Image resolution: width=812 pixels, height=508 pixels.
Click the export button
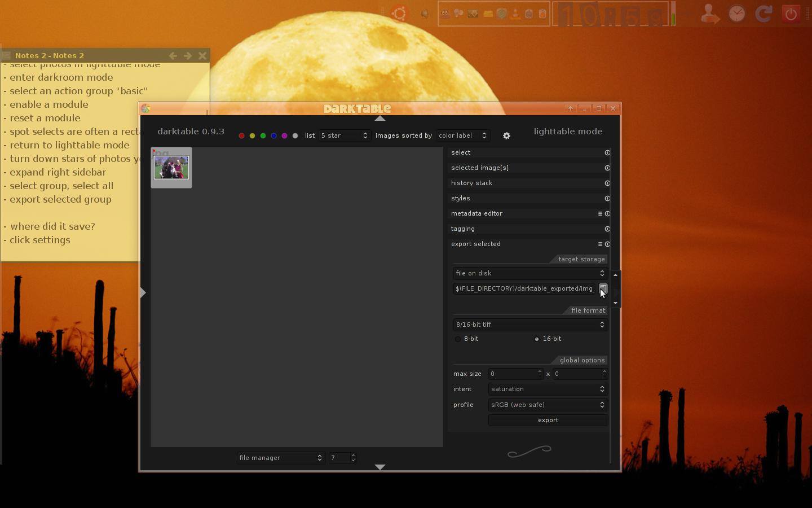548,421
